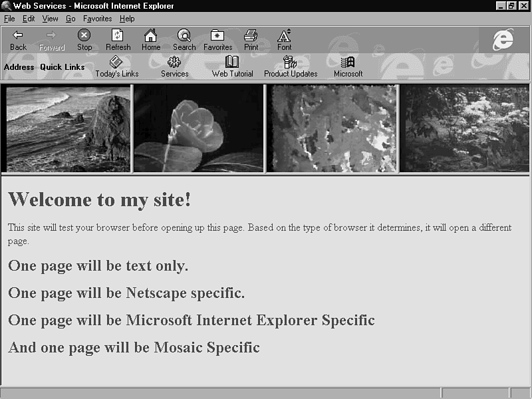
Task: Click the Internet Explorer logo
Action: 503,40
